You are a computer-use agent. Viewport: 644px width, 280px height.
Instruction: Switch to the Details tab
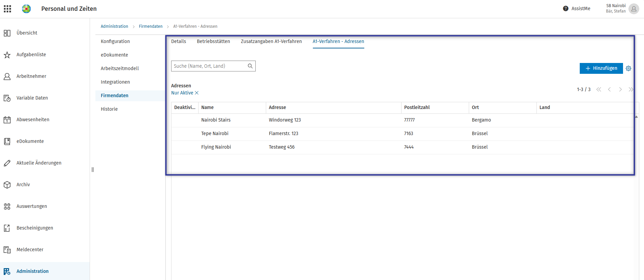tap(179, 41)
